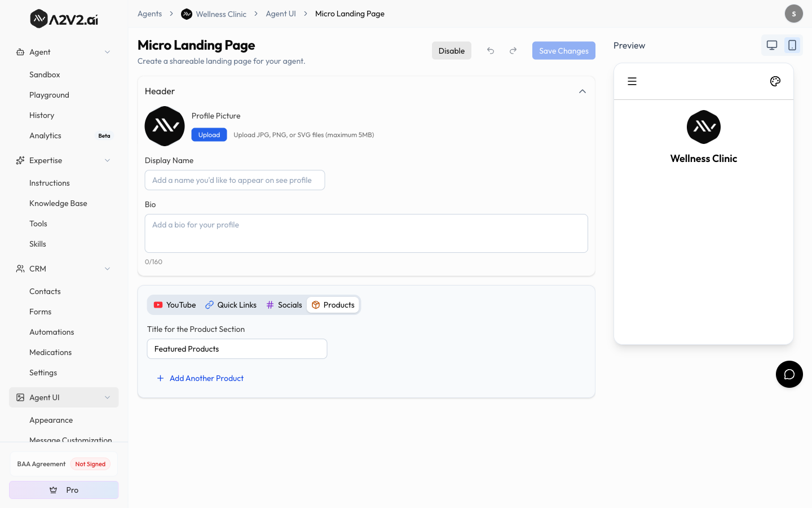Open Appearance in sidebar
This screenshot has height=508, width=812.
(51, 420)
